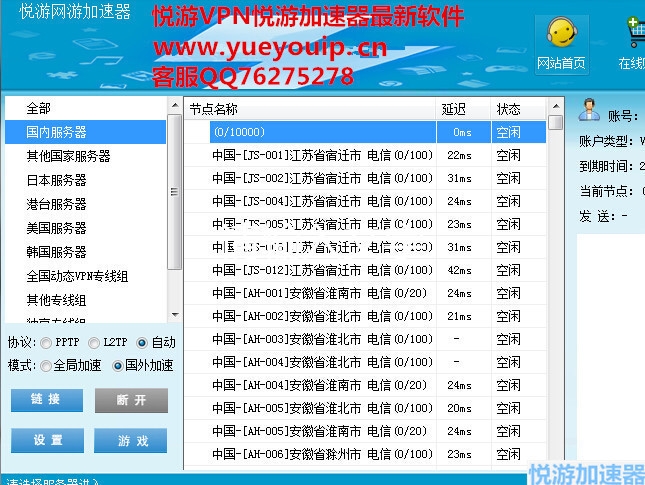This screenshot has height=485, width=645.
Task: Open 设置 settings button
Action: pyautogui.click(x=47, y=440)
